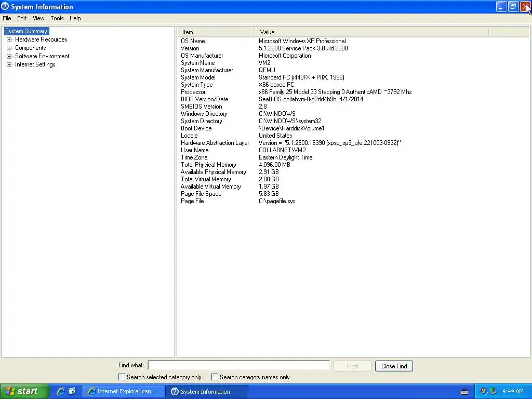Open the Windows Start menu
Screen dimensions: 532x399
[x=24, y=391]
